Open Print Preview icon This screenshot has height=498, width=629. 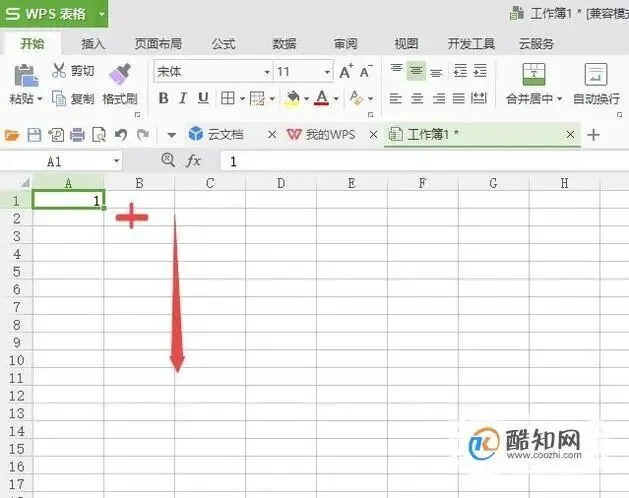tap(99, 135)
